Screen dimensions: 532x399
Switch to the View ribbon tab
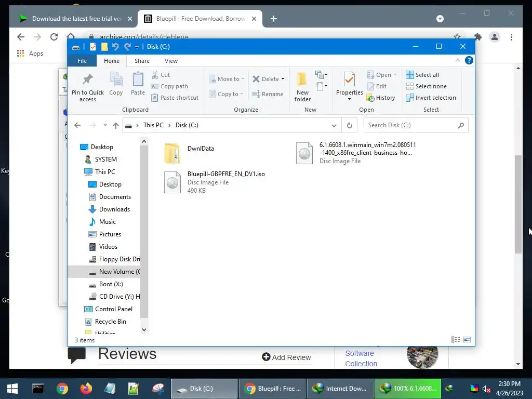click(171, 61)
